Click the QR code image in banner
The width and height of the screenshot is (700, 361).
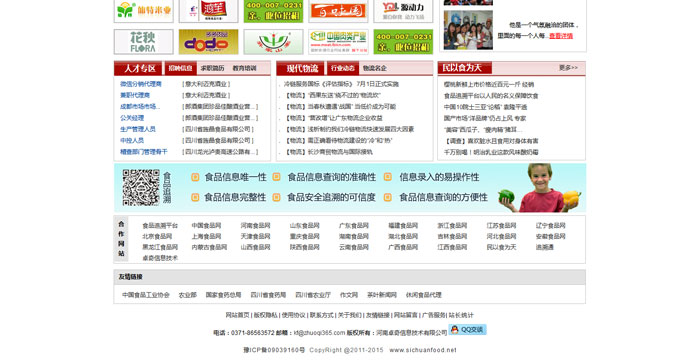point(141,187)
